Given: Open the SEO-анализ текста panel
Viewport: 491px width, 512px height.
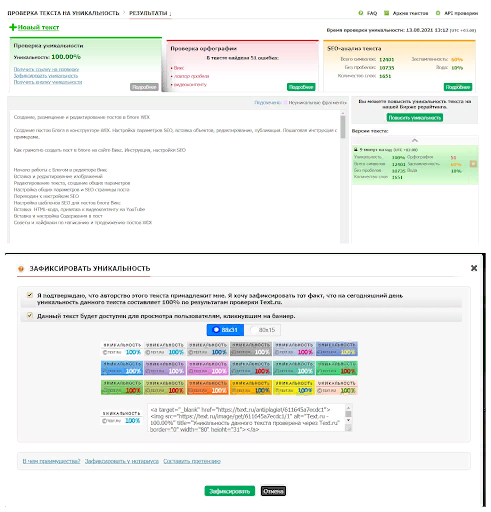Looking at the screenshot, I should coord(354,49).
